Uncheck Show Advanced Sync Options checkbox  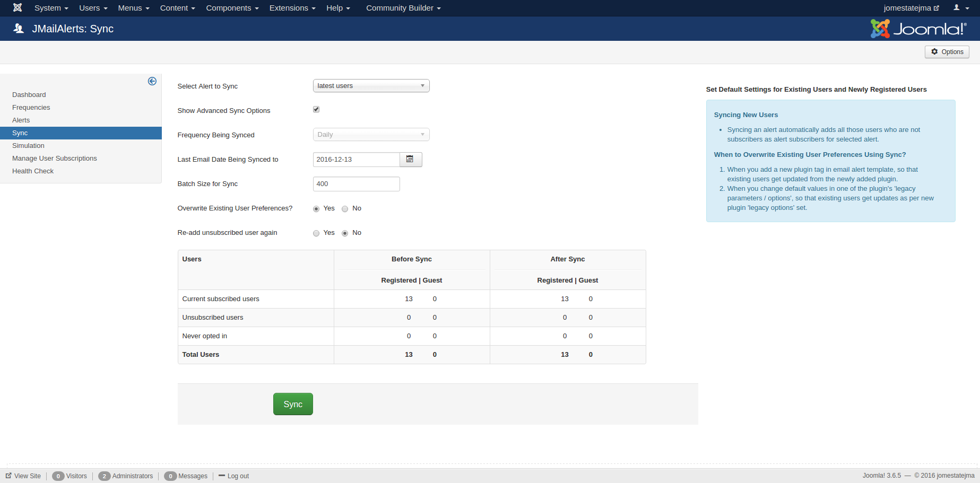click(x=316, y=110)
